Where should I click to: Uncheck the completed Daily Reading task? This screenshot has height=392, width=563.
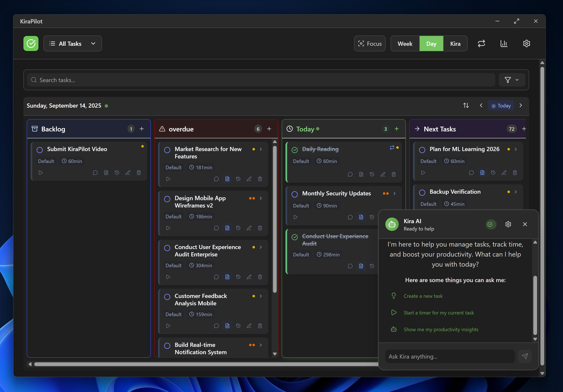click(x=294, y=150)
